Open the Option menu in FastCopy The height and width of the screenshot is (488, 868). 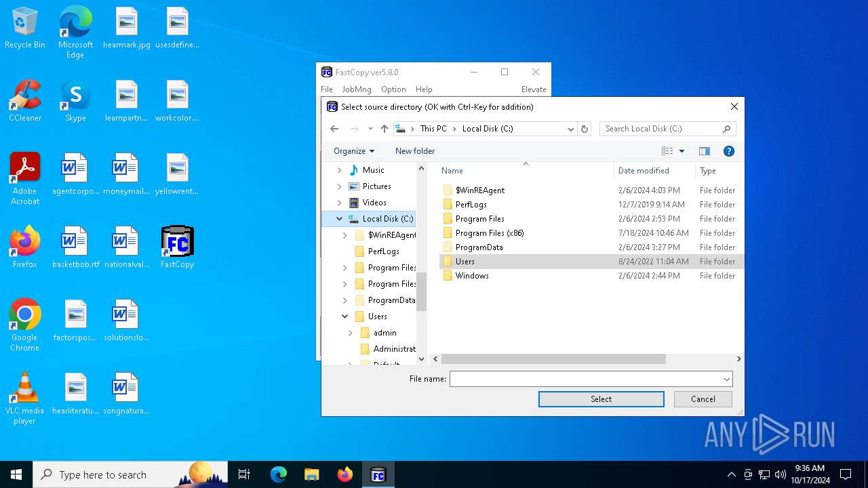393,89
